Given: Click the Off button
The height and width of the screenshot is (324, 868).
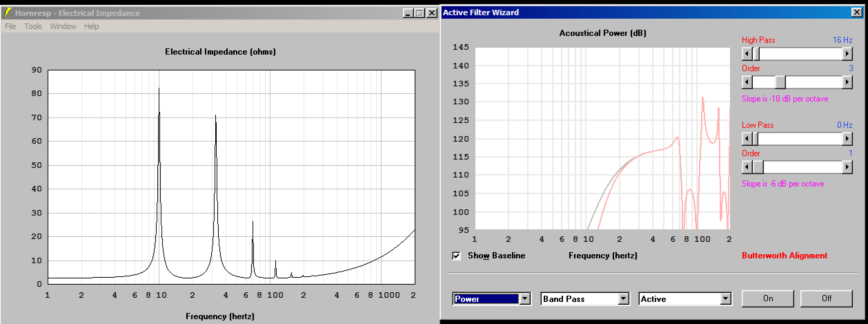Looking at the screenshot, I should [x=826, y=298].
